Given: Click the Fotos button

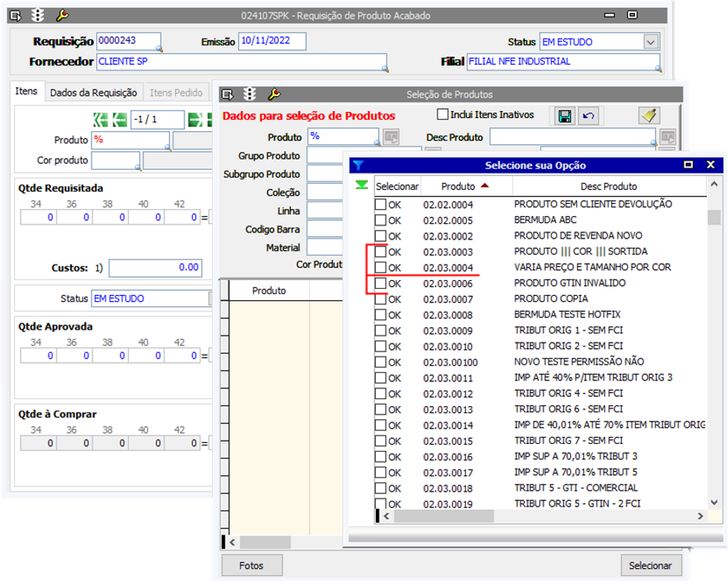Looking at the screenshot, I should point(252,565).
